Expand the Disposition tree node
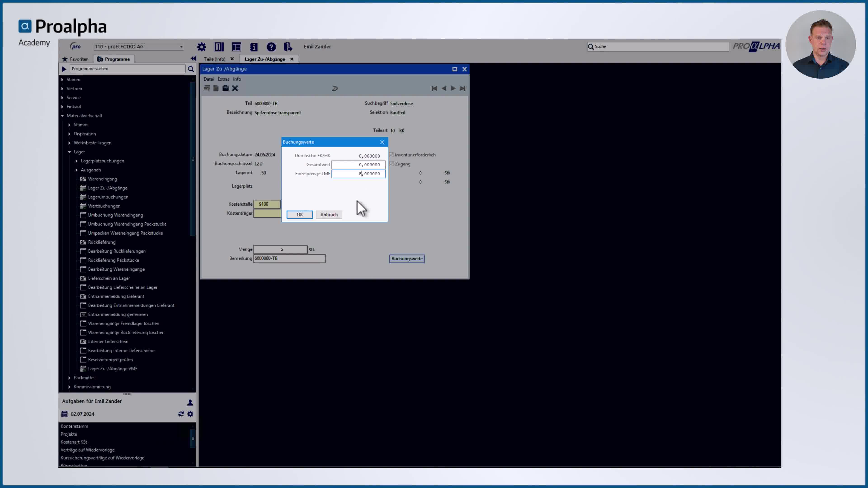This screenshot has width=868, height=488. [69, 134]
